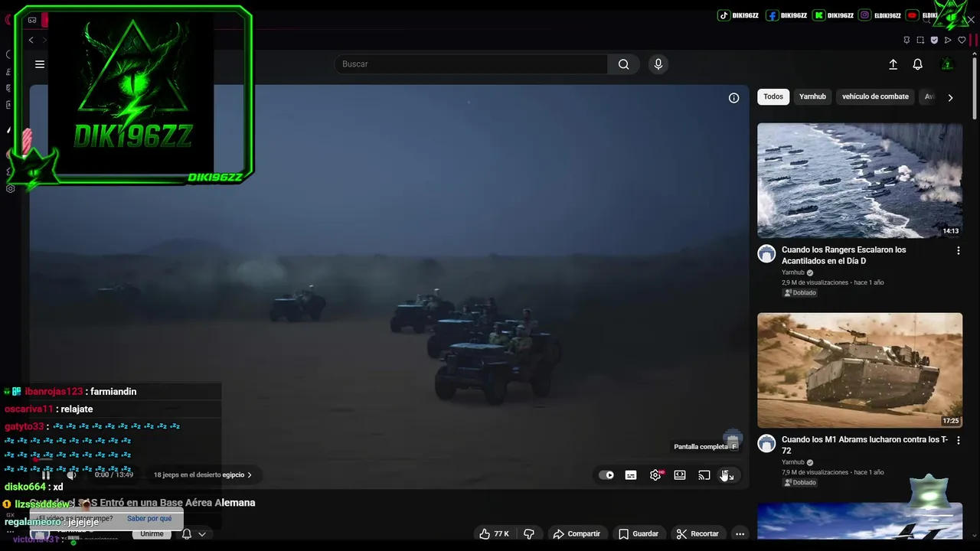The height and width of the screenshot is (551, 980).
Task: Select the Todos filter chip
Action: 773,96
